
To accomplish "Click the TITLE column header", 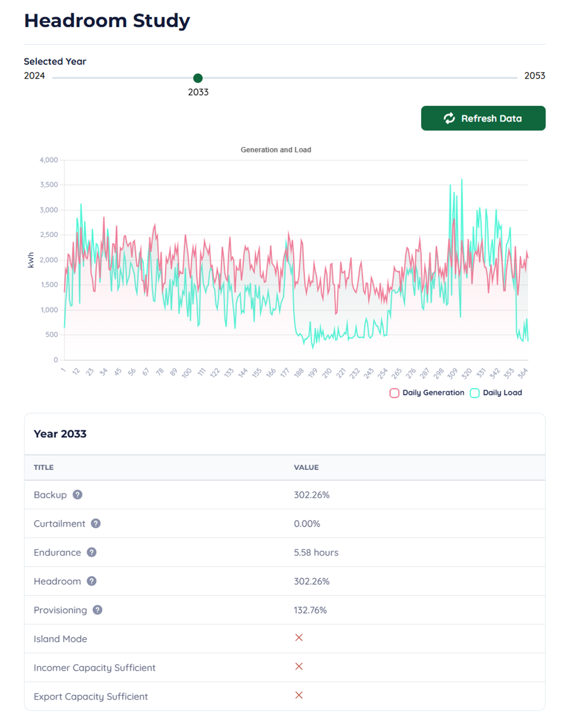I will tap(44, 467).
